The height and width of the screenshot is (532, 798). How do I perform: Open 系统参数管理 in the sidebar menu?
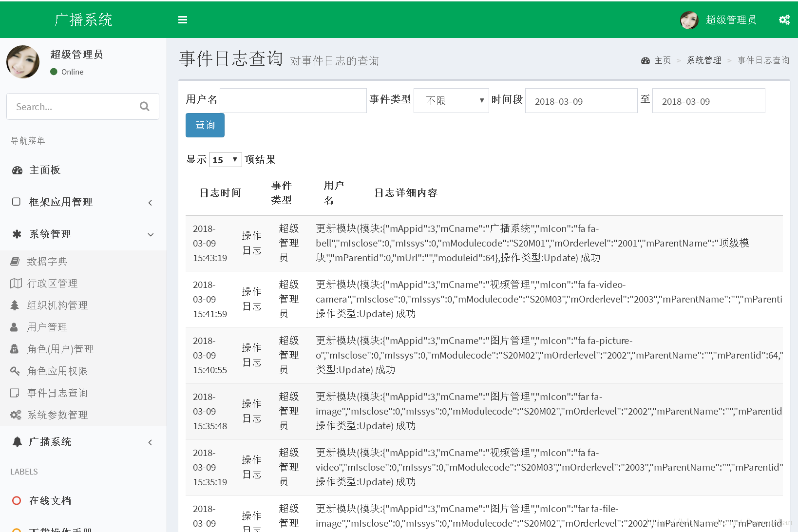click(x=57, y=415)
